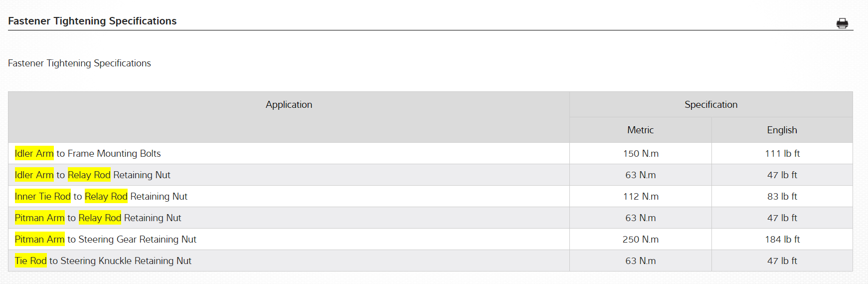
Task: Click Idler Arm link before Relay Rod Retaining Nut
Action: point(34,175)
